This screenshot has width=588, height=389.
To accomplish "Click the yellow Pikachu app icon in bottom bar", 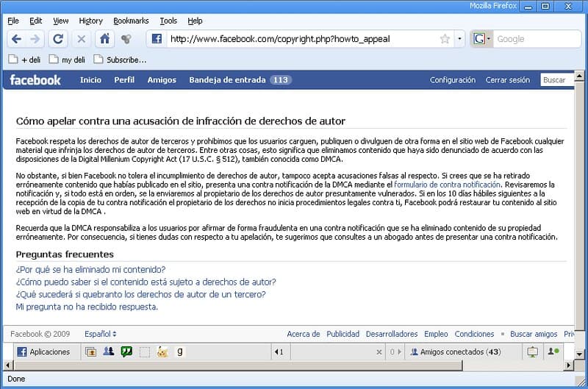I will (162, 351).
